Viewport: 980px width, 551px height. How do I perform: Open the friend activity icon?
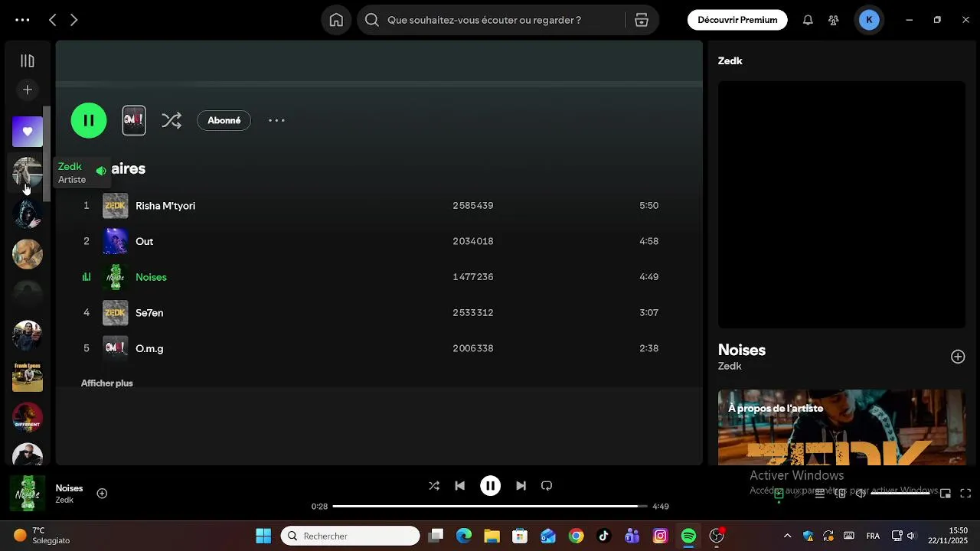point(834,20)
